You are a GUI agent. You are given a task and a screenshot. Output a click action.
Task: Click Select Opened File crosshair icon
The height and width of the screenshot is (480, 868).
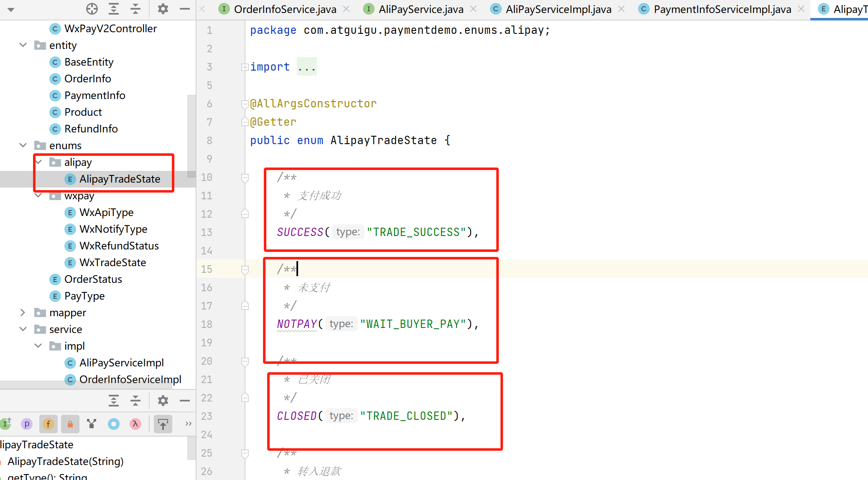[x=92, y=9]
